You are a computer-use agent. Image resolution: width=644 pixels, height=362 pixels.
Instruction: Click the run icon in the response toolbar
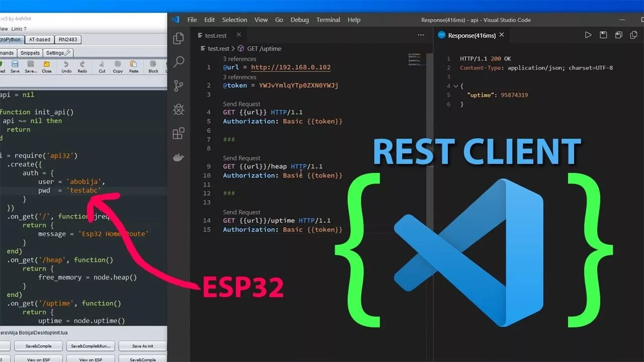pyautogui.click(x=588, y=35)
